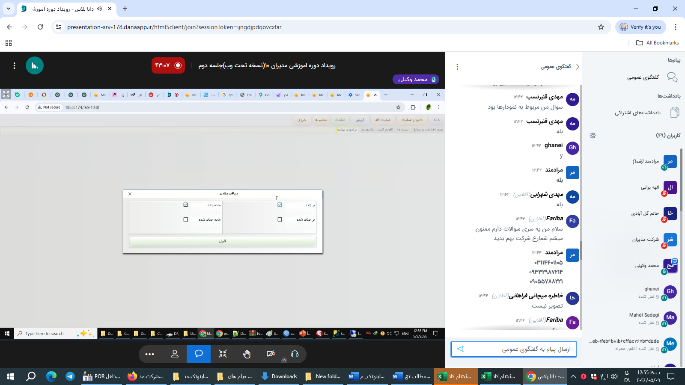
Task: Open the user list settings gear icon
Action: coord(593,135)
